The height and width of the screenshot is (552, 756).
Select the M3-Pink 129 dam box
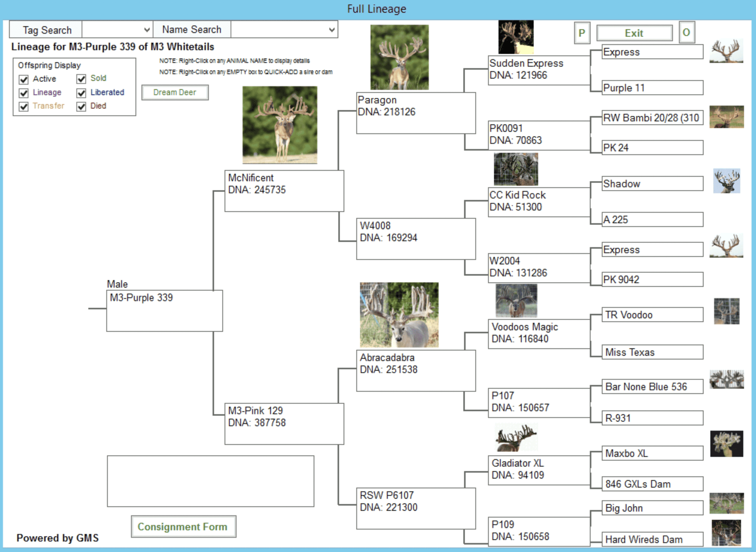pyautogui.click(x=284, y=424)
